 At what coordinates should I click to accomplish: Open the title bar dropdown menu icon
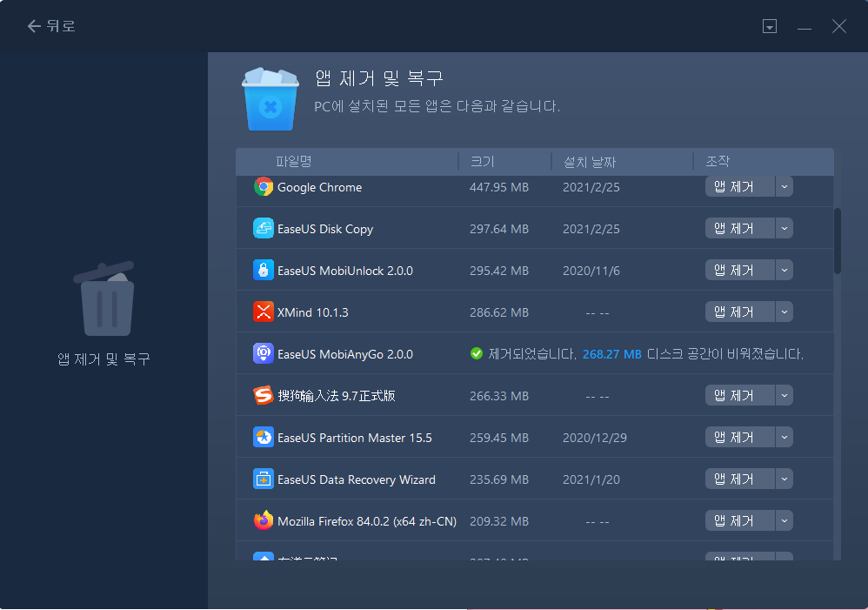pos(770,26)
